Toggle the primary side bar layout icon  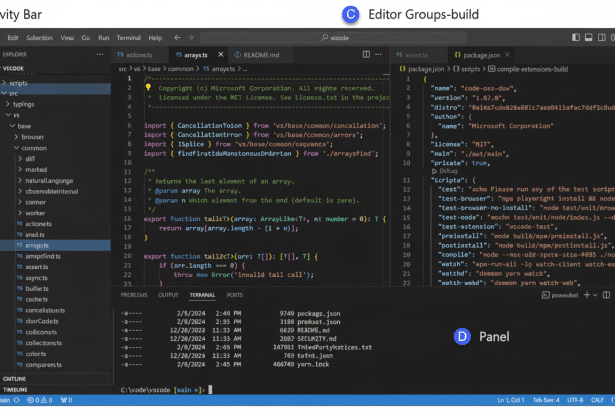[x=576, y=38]
